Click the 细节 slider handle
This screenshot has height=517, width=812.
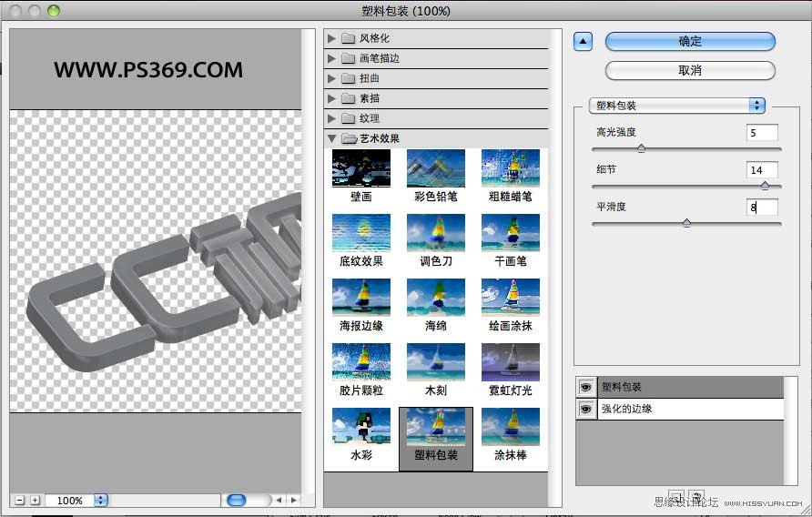tap(765, 186)
